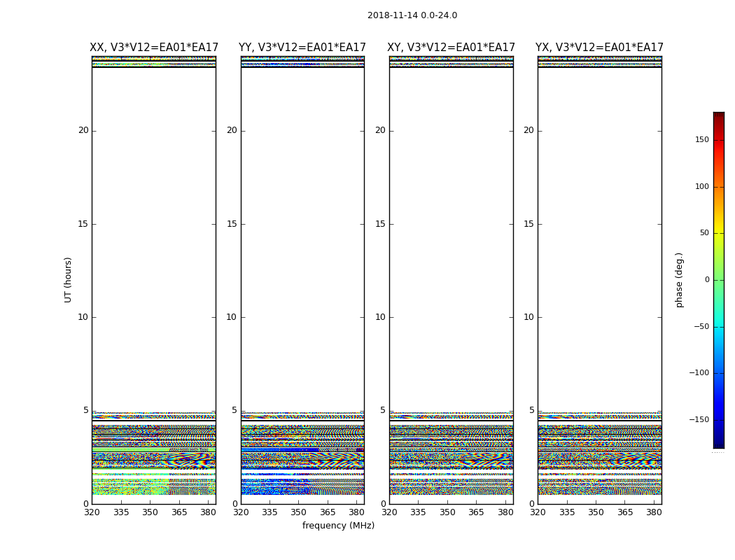
Task: Click the YX panel title text
Action: click(599, 48)
